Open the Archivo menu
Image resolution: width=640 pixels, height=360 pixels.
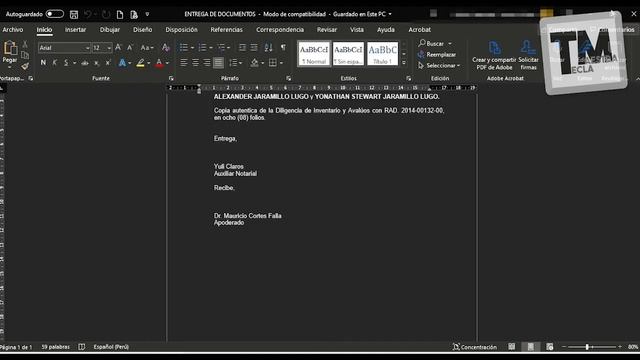13,30
